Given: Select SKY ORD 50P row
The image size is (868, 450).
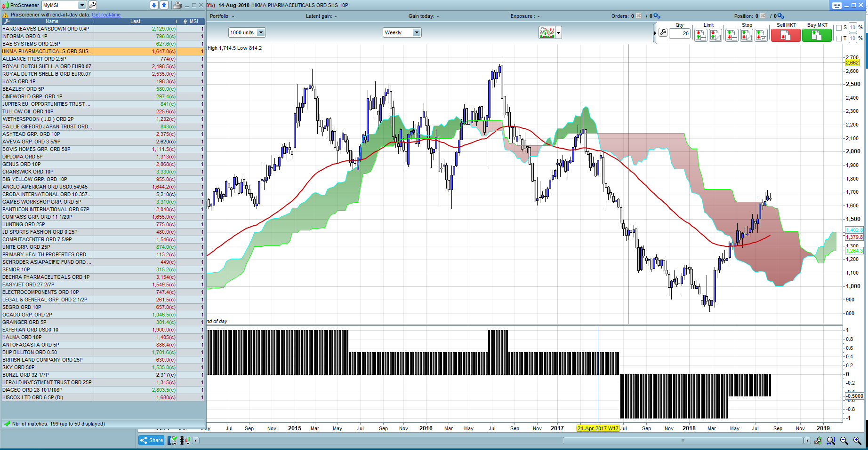Looking at the screenshot, I should click(x=103, y=367).
